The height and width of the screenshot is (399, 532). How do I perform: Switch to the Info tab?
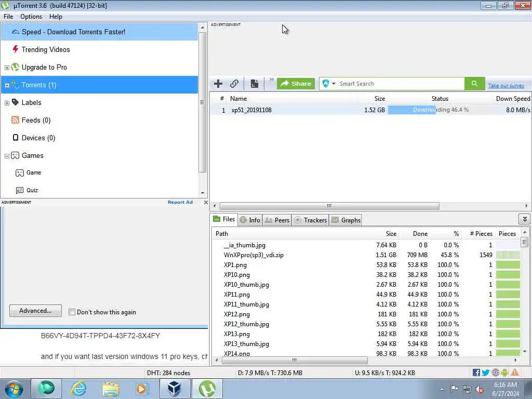click(x=250, y=220)
